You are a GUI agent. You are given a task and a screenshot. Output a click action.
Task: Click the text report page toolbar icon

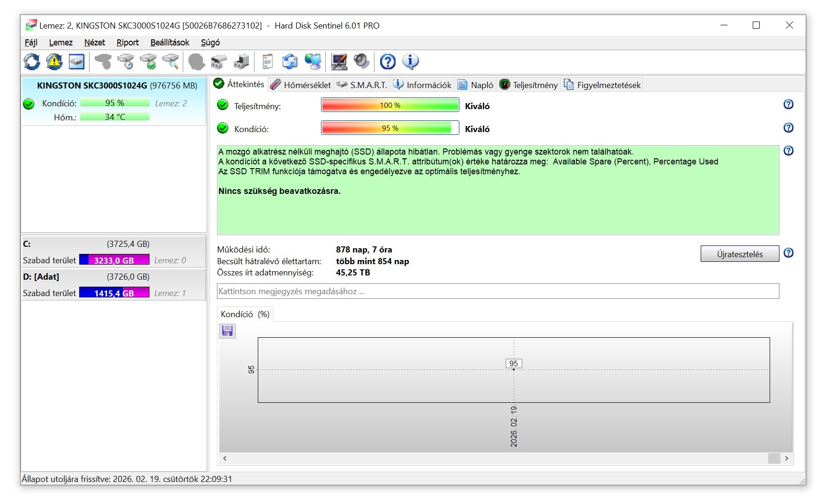coord(268,61)
